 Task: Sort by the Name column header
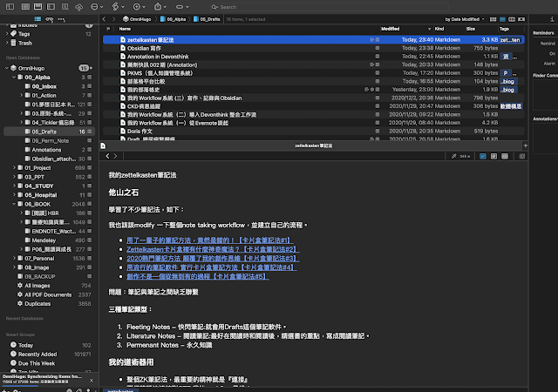125,29
